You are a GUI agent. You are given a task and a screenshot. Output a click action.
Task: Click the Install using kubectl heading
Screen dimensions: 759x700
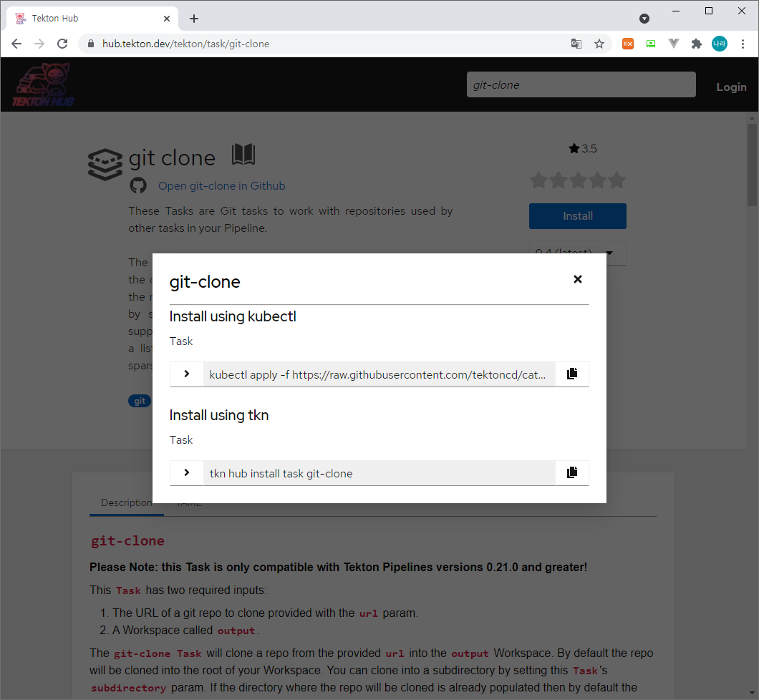[233, 316]
